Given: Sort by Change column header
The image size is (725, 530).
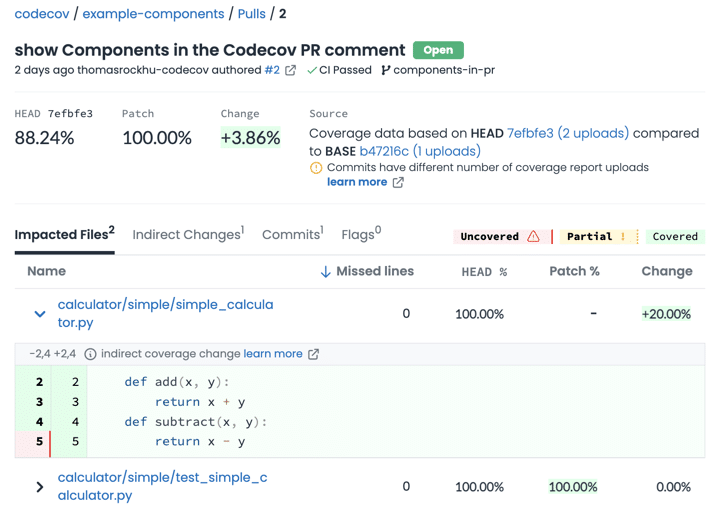Looking at the screenshot, I should coord(667,271).
